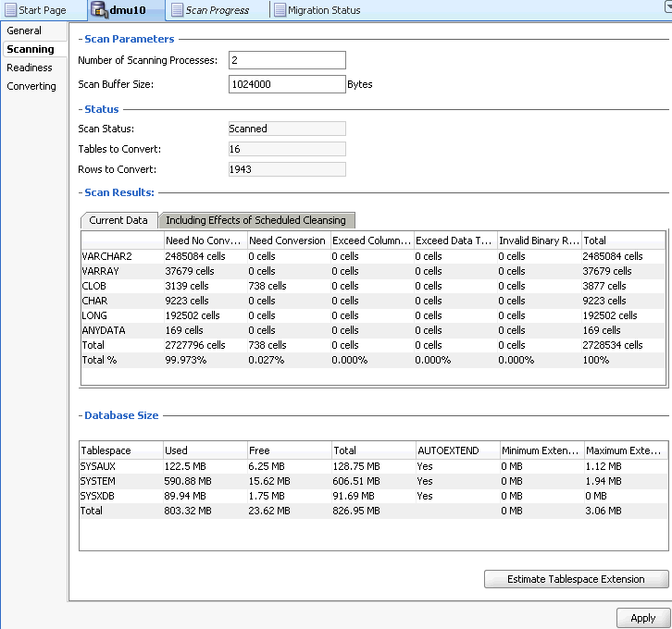Select the Readiness side tab
672x629 pixels.
click(30, 68)
